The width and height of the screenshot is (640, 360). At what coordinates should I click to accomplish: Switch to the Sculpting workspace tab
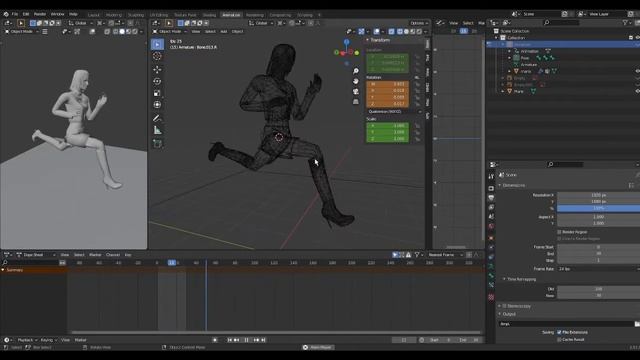(x=136, y=15)
